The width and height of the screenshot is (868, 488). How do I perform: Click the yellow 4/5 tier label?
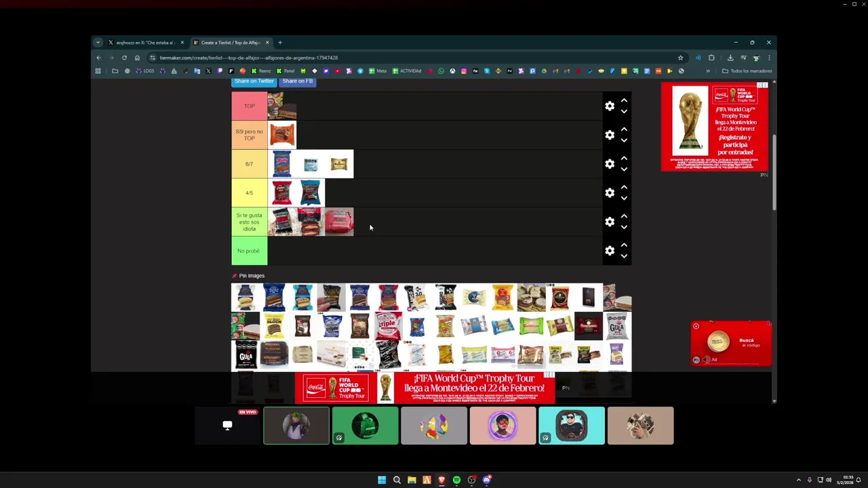tap(250, 193)
